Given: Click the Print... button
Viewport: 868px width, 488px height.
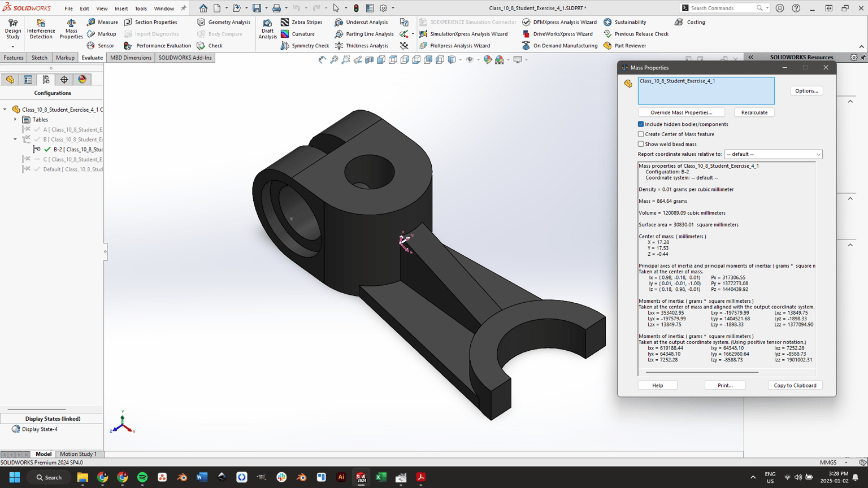Looking at the screenshot, I should (x=725, y=385).
